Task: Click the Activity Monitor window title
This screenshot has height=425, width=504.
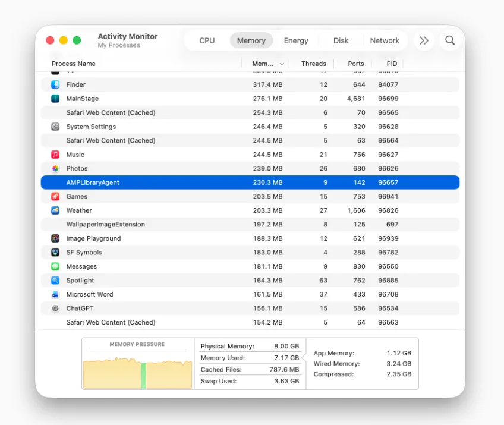Action: 128,36
